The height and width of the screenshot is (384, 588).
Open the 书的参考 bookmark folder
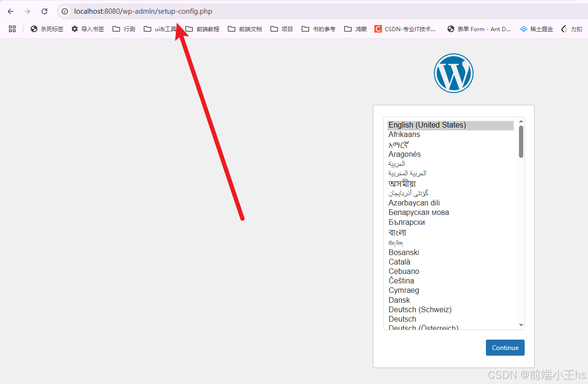(319, 29)
